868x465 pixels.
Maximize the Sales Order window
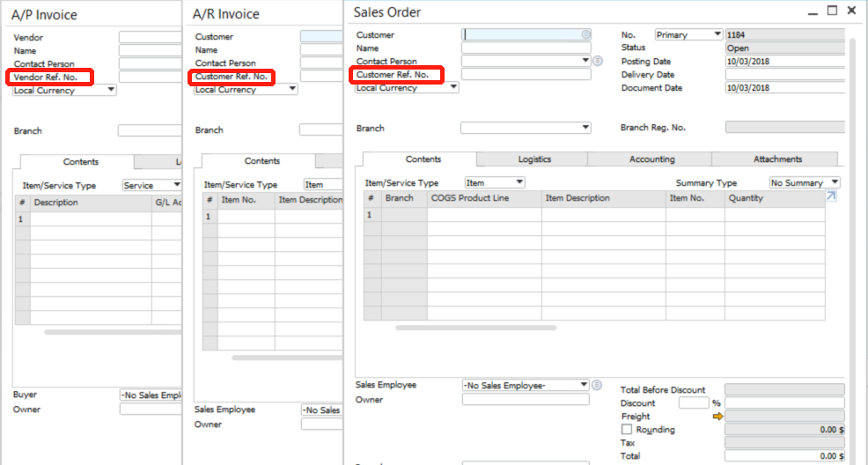832,11
